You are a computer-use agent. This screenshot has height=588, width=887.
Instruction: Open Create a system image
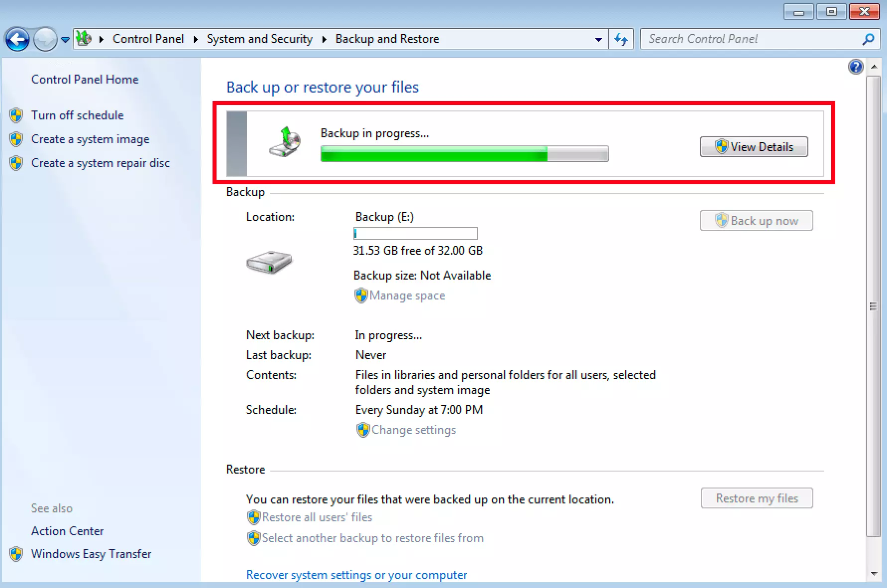tap(90, 139)
